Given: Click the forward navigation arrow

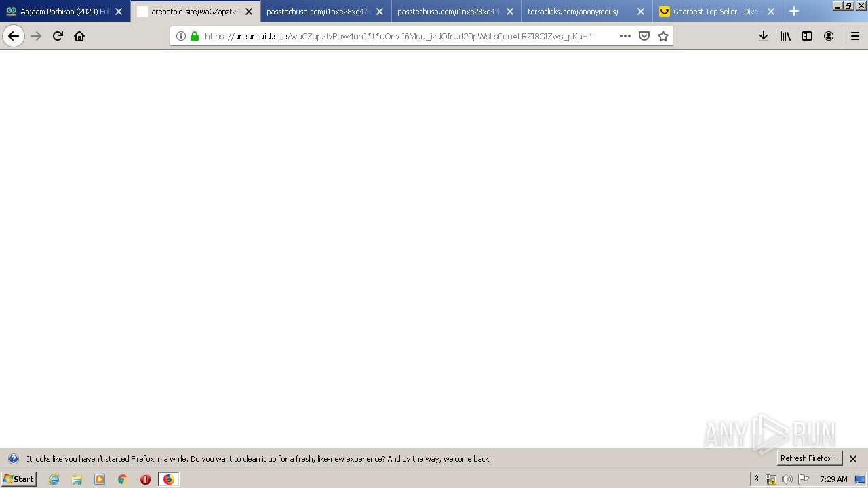Looking at the screenshot, I should [x=36, y=36].
